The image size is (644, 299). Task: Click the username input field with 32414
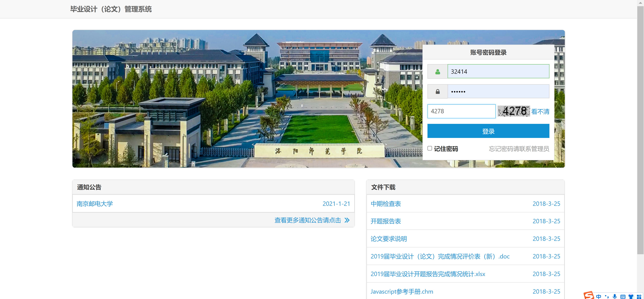(498, 71)
